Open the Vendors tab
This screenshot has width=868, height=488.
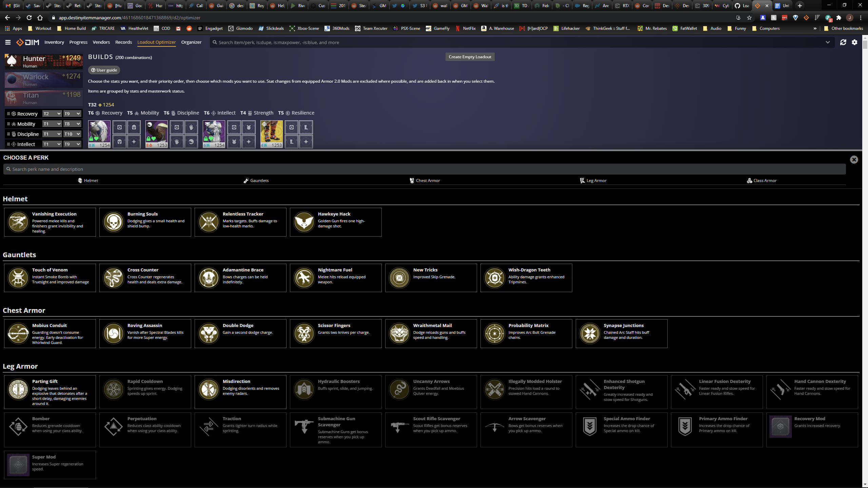[101, 42]
